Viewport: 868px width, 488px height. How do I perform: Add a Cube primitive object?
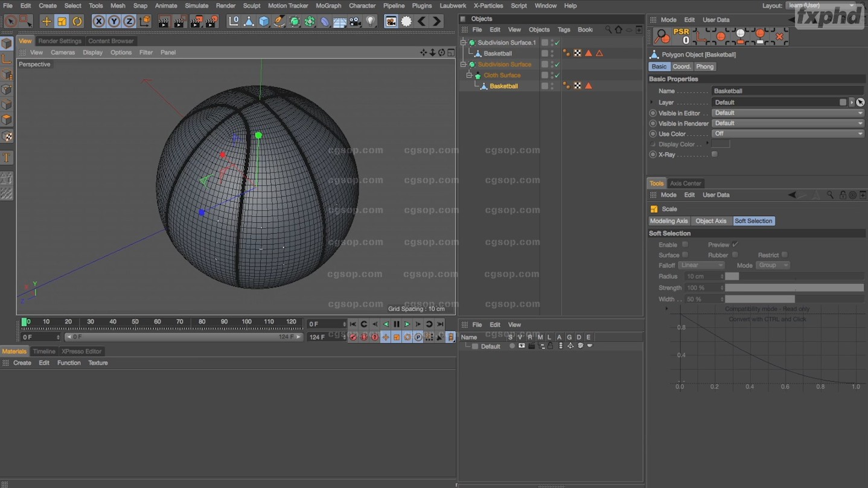pos(264,22)
